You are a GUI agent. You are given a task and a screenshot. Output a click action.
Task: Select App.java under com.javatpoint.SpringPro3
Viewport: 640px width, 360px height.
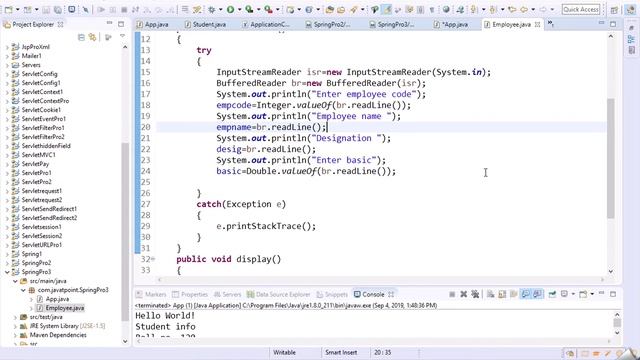pos(57,299)
